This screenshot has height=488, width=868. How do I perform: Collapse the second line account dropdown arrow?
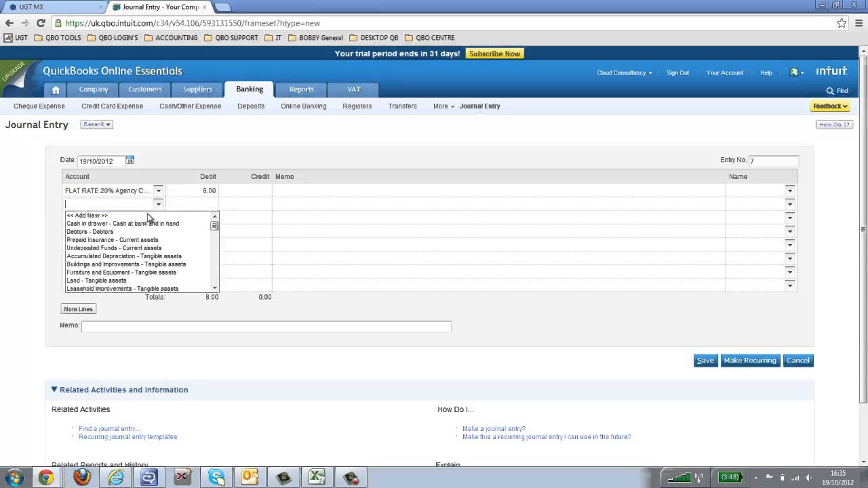pyautogui.click(x=158, y=204)
